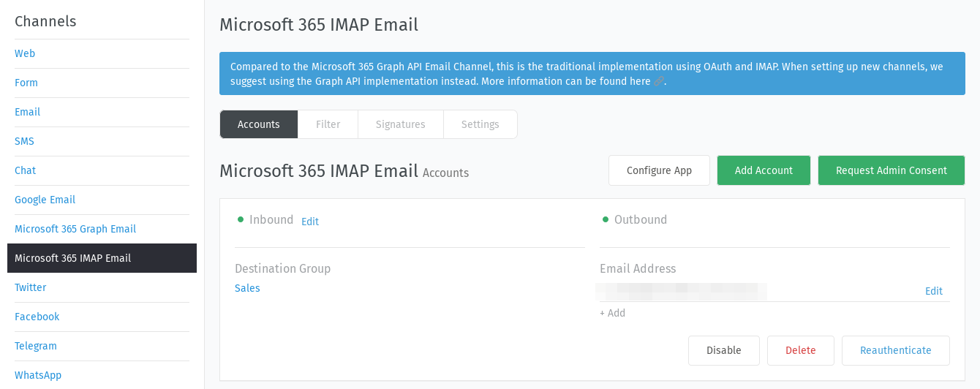980x389 pixels.
Task: Click the 'here' documentation link in banner
Action: (x=640, y=81)
